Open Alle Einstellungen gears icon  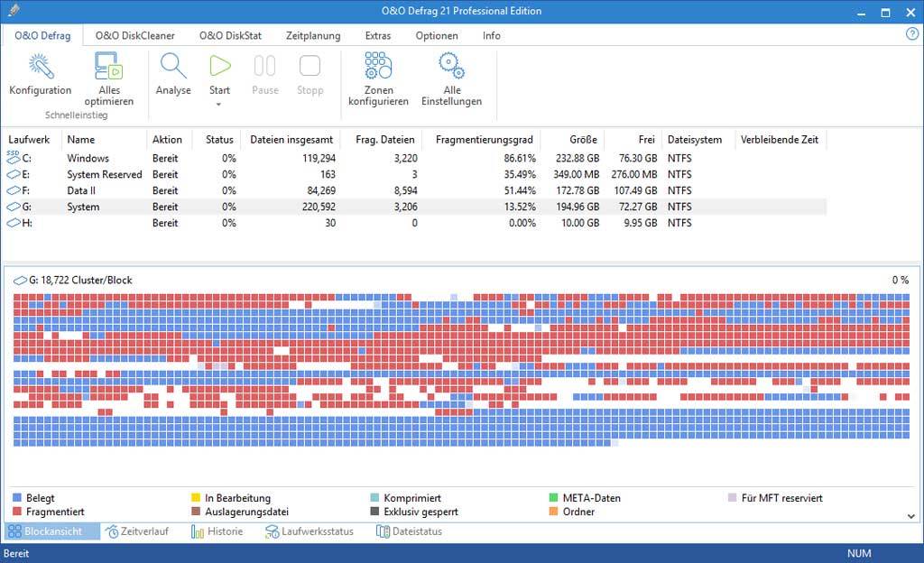point(451,66)
